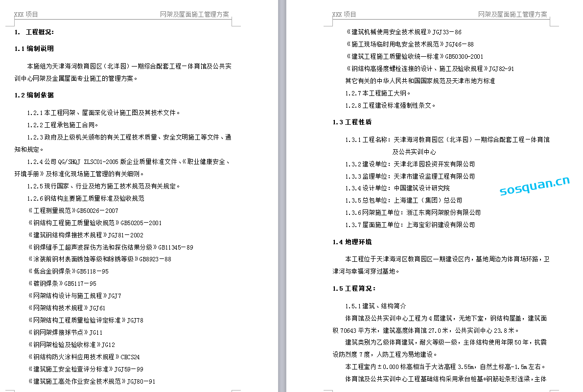Click the "1.4 地理环境" heading
Screen dimensions: 583x392
pyautogui.click(x=352, y=242)
